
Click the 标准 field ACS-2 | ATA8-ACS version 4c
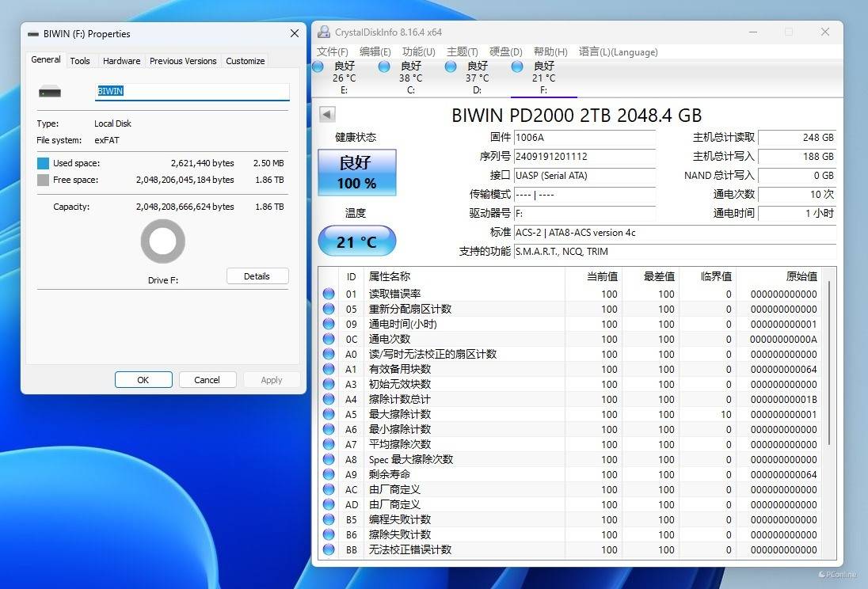coord(675,233)
